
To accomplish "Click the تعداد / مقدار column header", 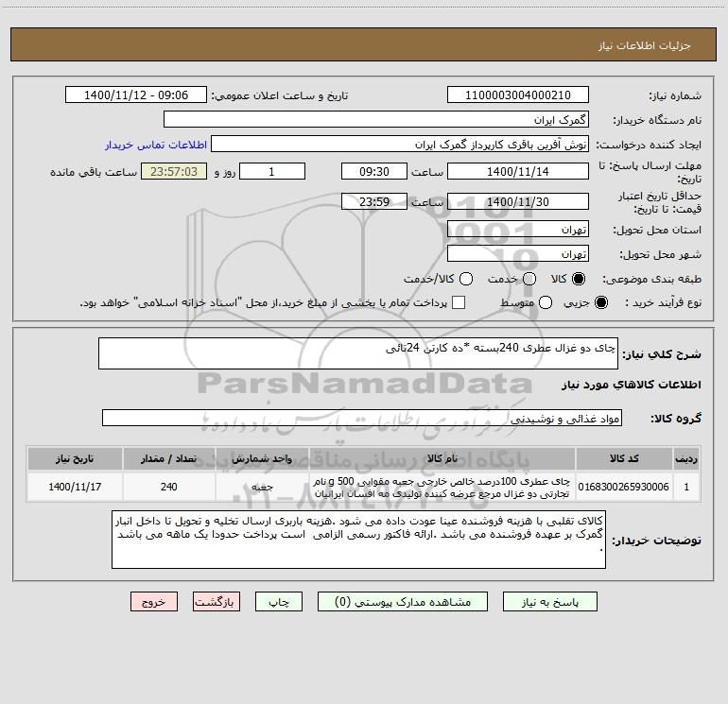I will pyautogui.click(x=169, y=458).
